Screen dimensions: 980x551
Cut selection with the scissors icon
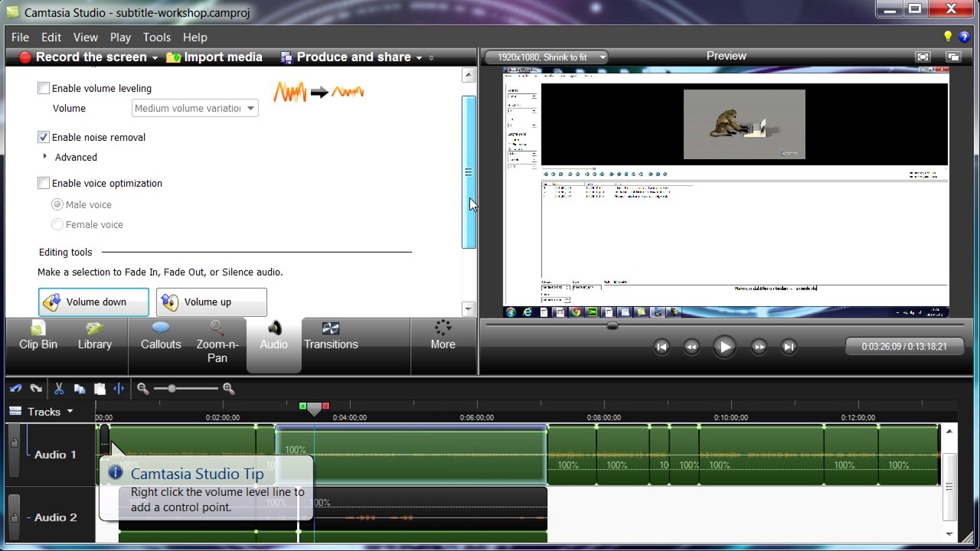[59, 389]
